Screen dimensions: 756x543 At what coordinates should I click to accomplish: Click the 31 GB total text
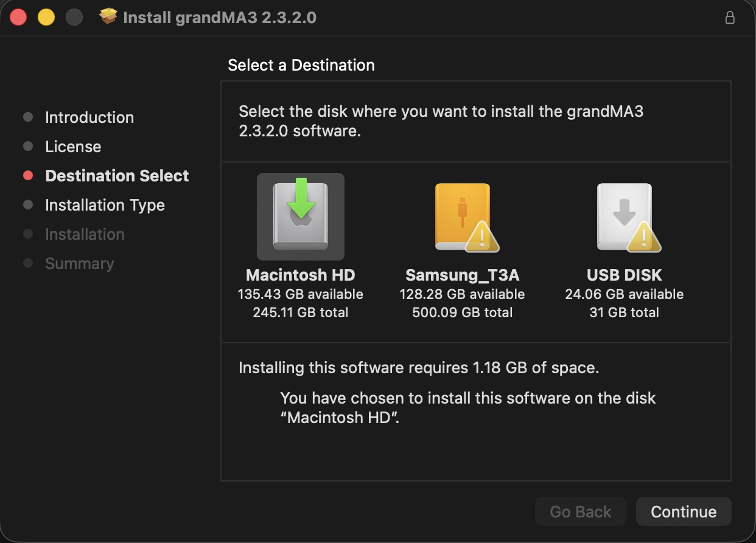625,312
